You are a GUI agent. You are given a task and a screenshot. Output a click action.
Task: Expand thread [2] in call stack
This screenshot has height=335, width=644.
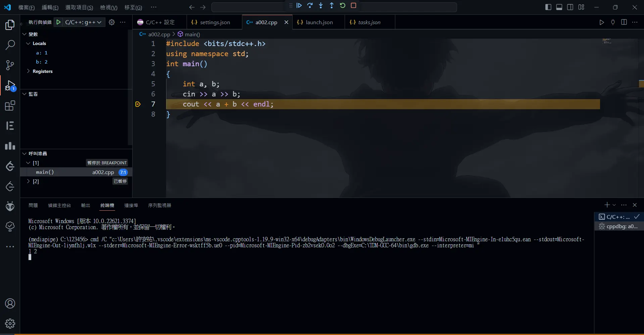29,181
